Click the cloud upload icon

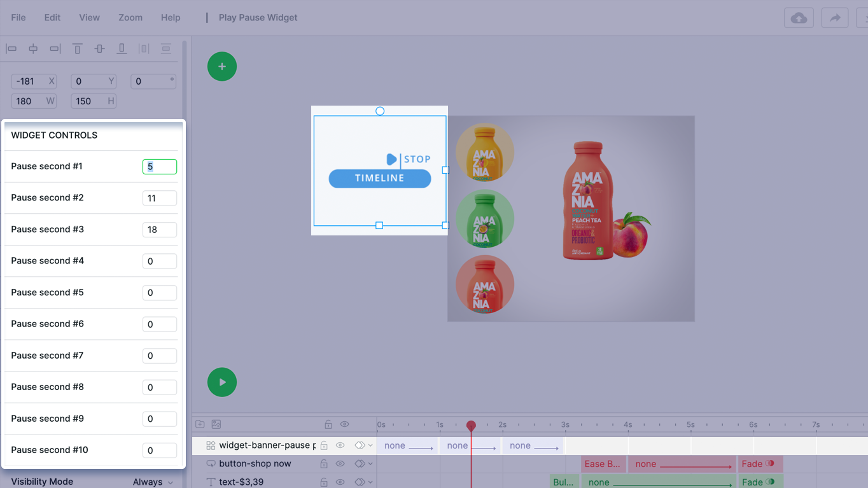tap(799, 18)
